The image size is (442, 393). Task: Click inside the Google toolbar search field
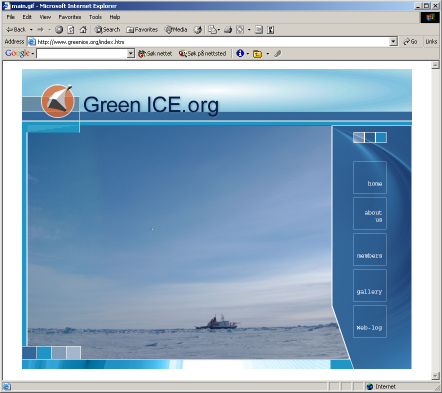click(x=82, y=53)
